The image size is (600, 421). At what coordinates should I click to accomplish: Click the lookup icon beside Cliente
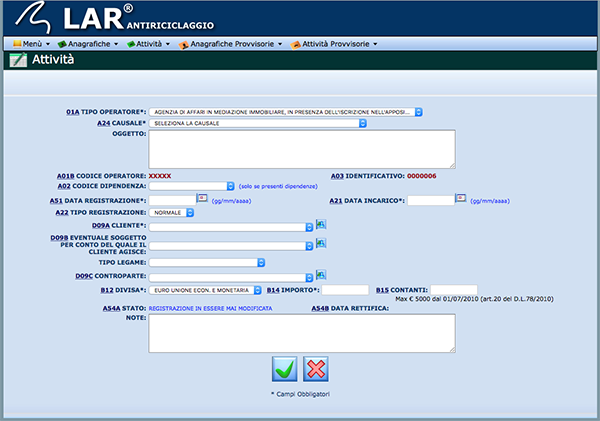321,226
